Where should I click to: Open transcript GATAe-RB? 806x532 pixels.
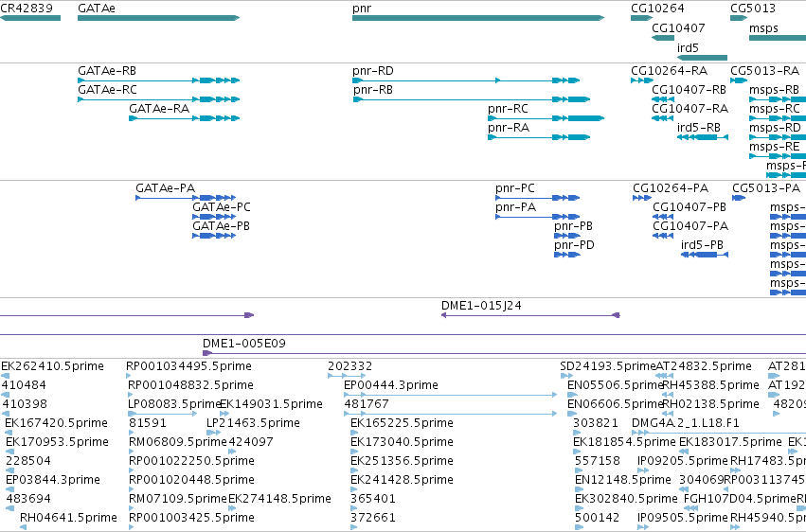coord(158,80)
